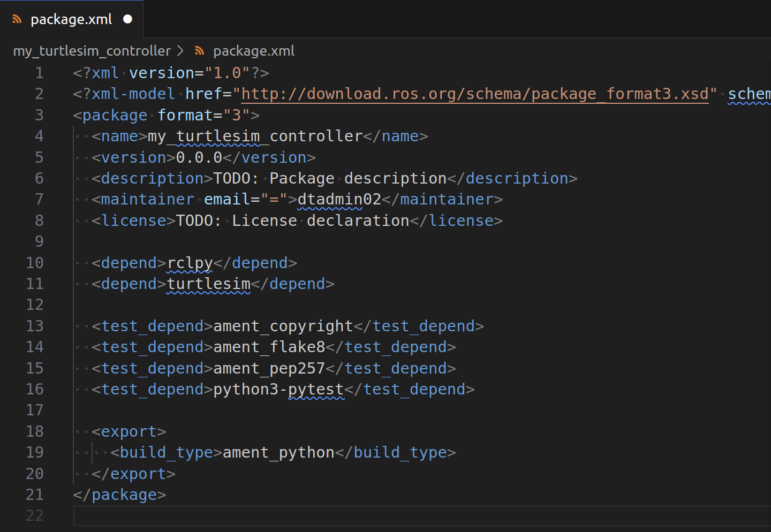
Task: Switch to the package.xml editor tab
Action: click(72, 18)
